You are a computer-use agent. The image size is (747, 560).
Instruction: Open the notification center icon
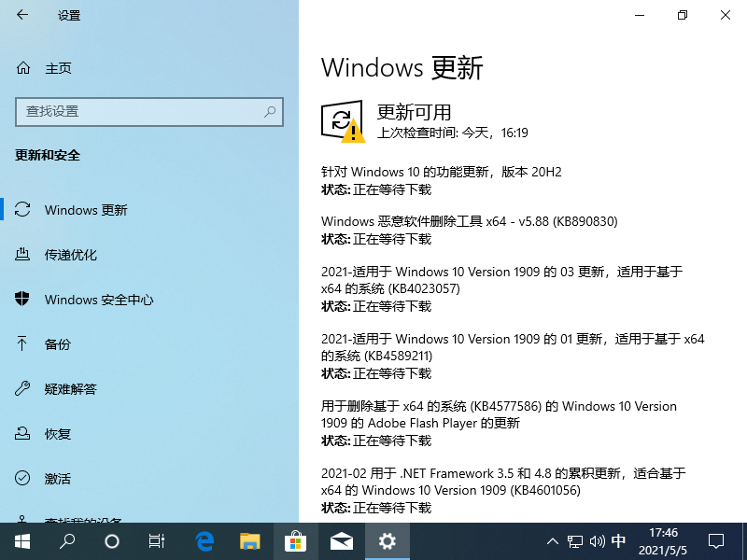715,541
